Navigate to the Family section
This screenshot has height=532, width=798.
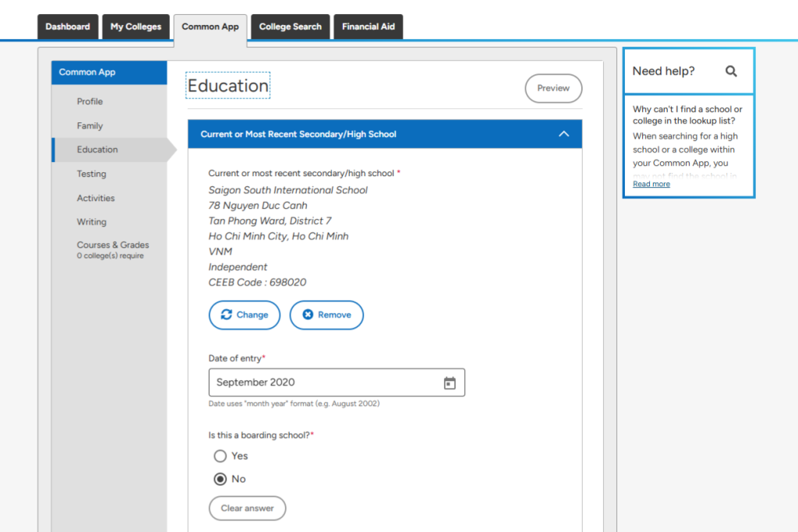pyautogui.click(x=90, y=125)
